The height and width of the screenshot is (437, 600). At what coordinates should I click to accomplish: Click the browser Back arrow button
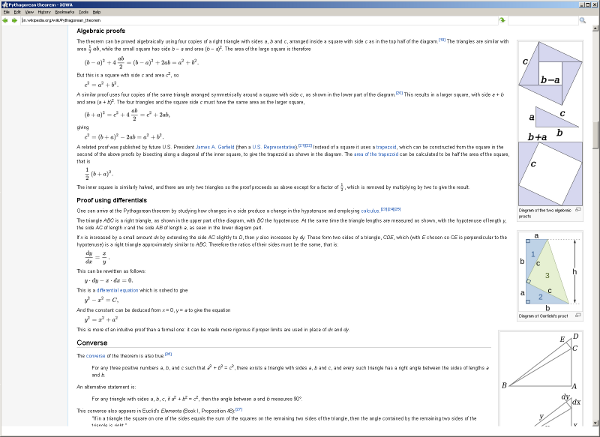(6, 19)
